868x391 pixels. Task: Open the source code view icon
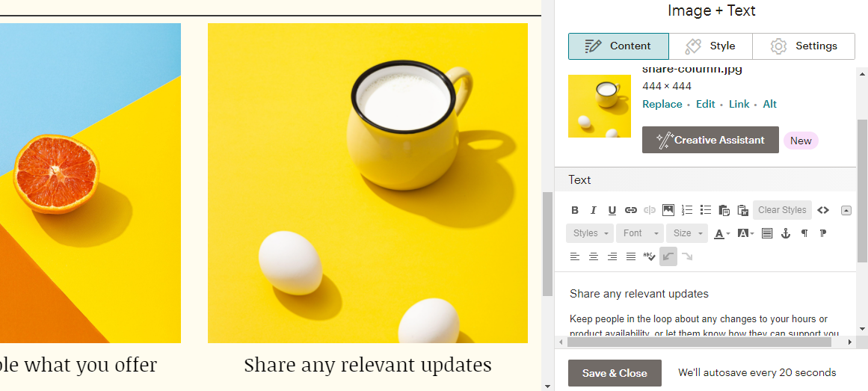[x=823, y=210]
